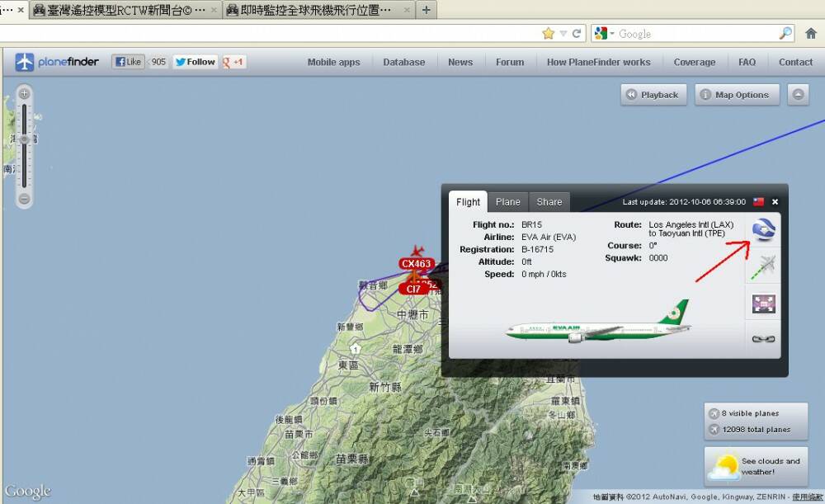Open the bookmark dropdown arrow
The width and height of the screenshot is (825, 504).
[x=563, y=34]
